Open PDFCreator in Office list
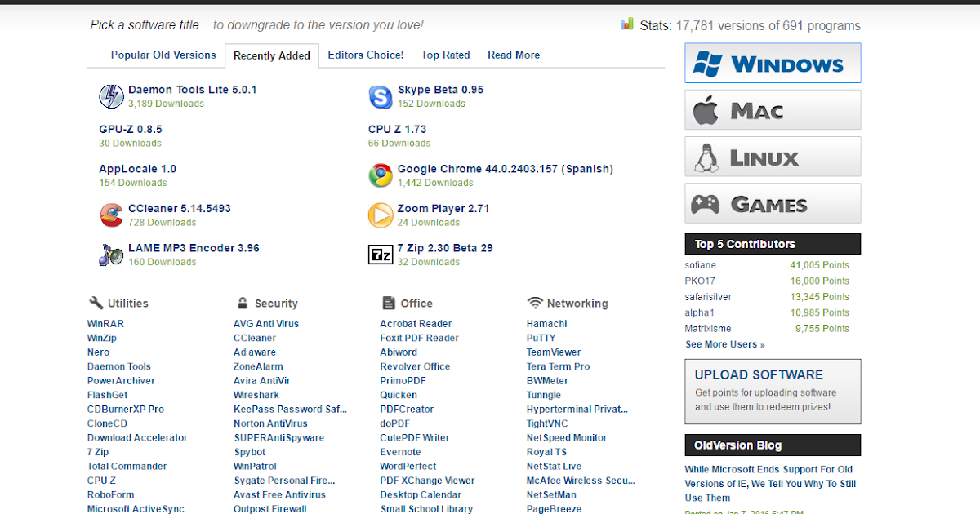The image size is (980, 514). click(407, 410)
